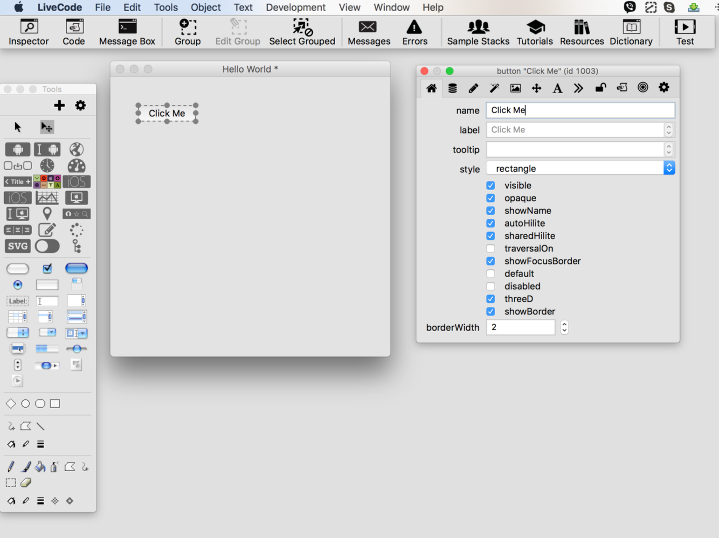Screen dimensions: 719x538
Task: Select the radio button control tool
Action: 18,285
